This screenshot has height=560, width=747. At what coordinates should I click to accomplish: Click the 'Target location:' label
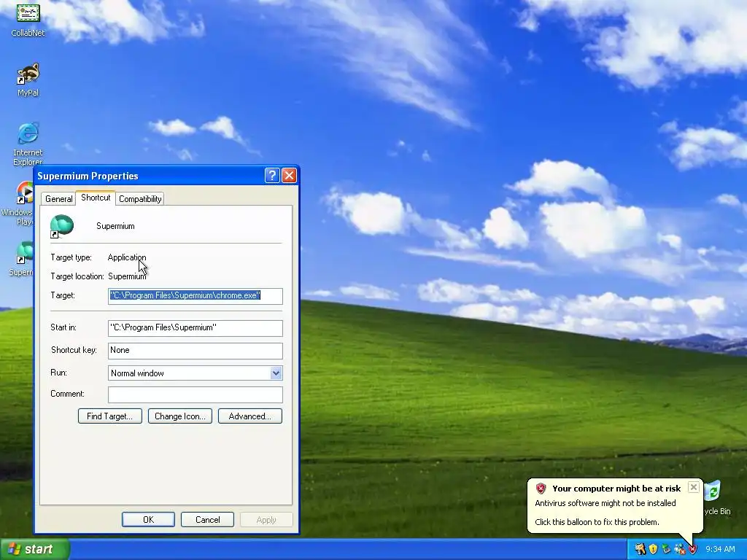77,276
